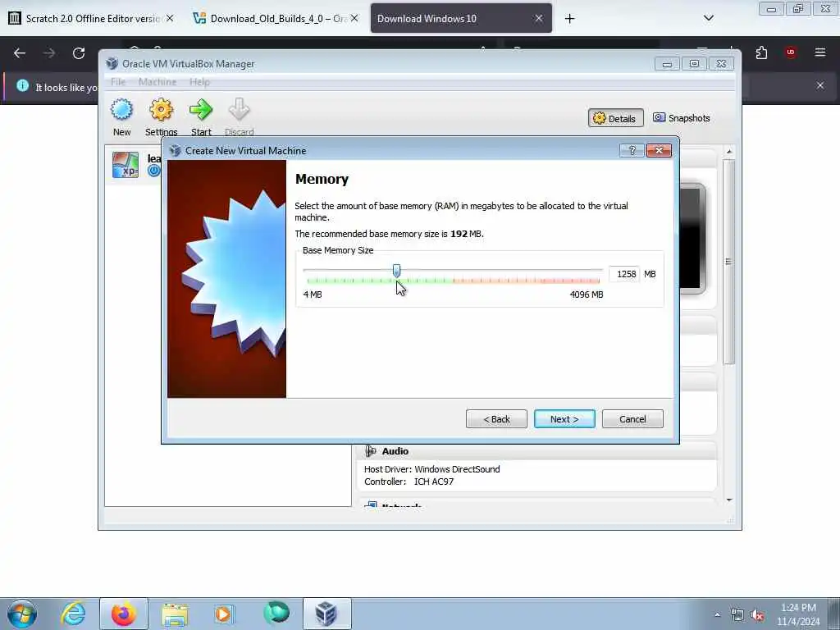The width and height of the screenshot is (840, 630).
Task: Click the green globe taskbar icon
Action: click(276, 614)
